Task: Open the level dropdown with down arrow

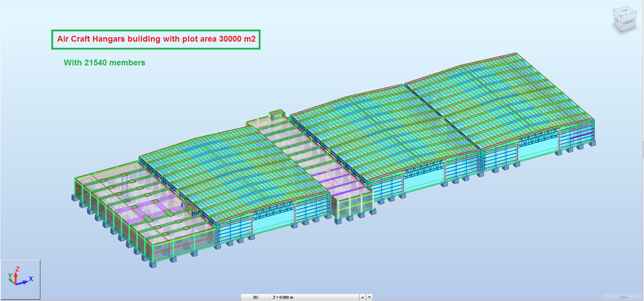Action: point(369,297)
